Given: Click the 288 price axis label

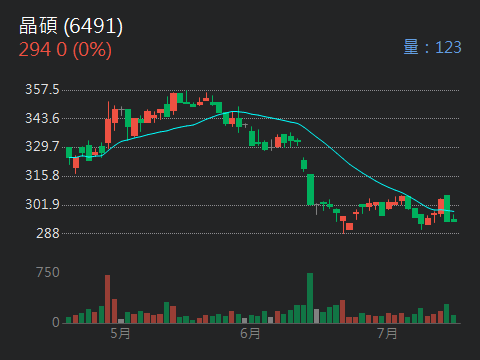Looking at the screenshot, I should [48, 233].
